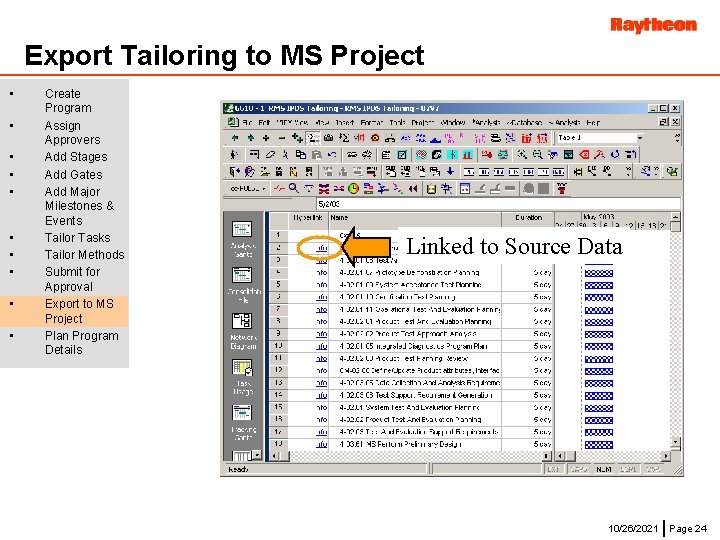Open the Table dropdown arrow in toolbar
Screen dimensions: 720x540
[x=640, y=137]
